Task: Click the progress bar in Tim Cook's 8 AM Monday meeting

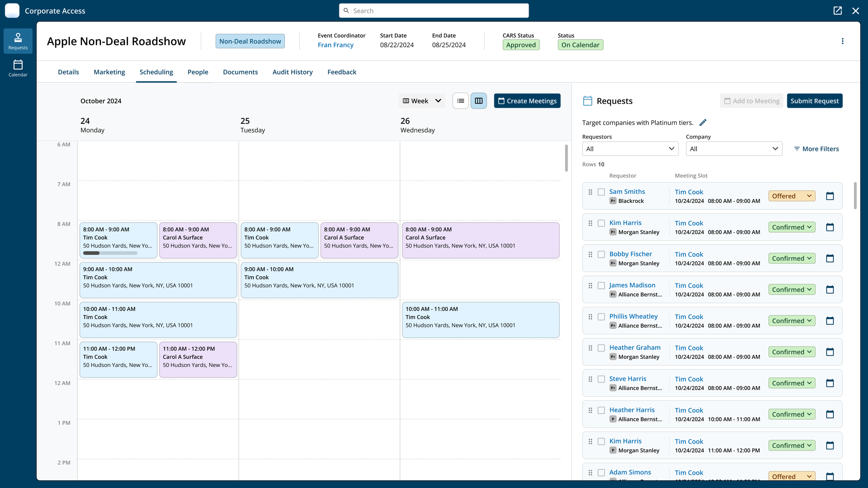Action: click(110, 253)
